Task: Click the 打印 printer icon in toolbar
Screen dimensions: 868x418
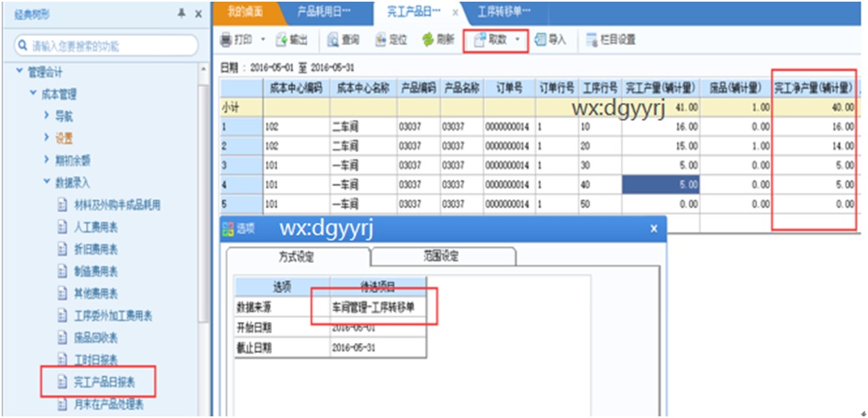Action: coord(226,40)
